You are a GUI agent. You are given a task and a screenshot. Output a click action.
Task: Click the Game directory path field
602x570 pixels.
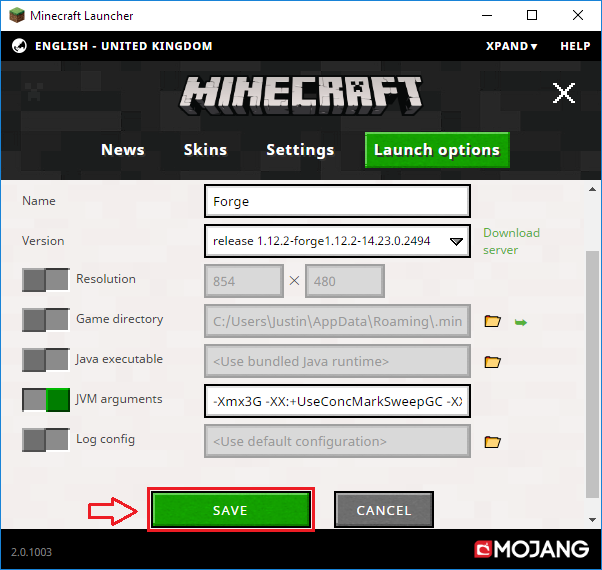click(337, 321)
